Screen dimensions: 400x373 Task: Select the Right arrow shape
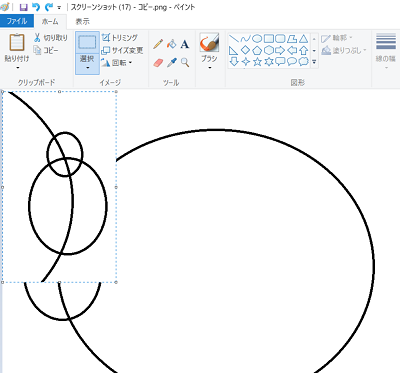coord(280,50)
